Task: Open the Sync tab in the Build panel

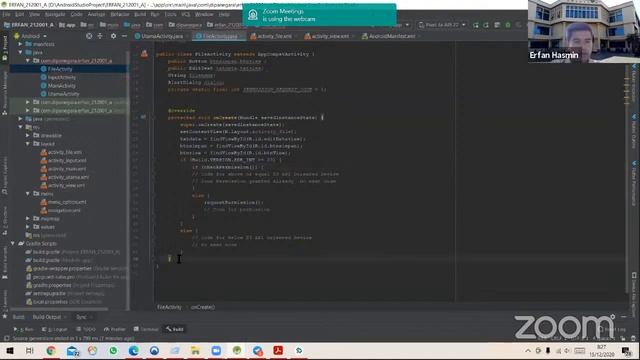Action: pos(81,317)
